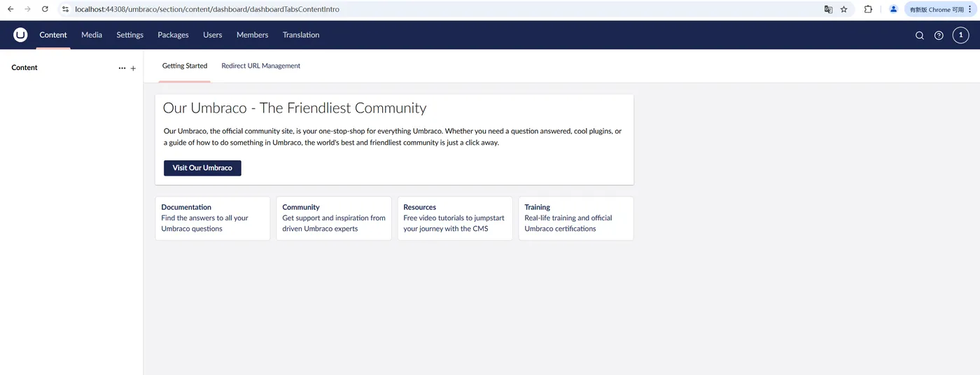Image resolution: width=980 pixels, height=375 pixels.
Task: Open the search magnifier icon
Action: click(920, 36)
